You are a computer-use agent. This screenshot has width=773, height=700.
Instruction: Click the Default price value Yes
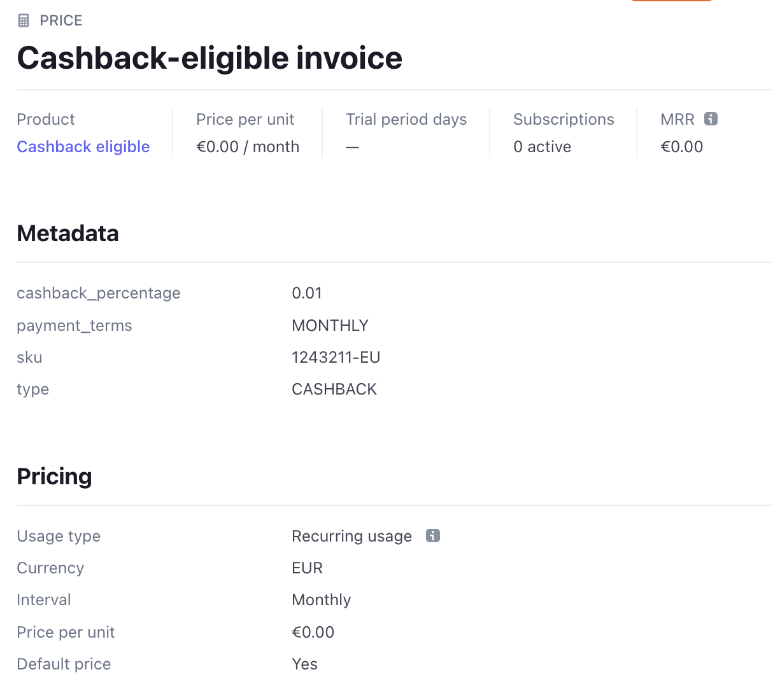click(304, 664)
